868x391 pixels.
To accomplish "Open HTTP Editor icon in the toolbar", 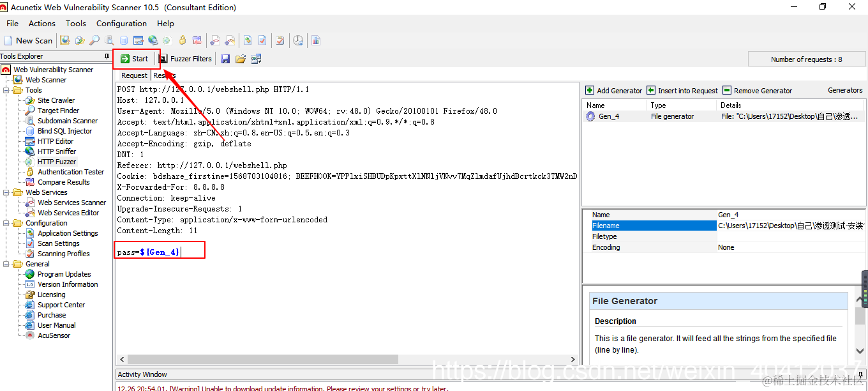I will (138, 40).
